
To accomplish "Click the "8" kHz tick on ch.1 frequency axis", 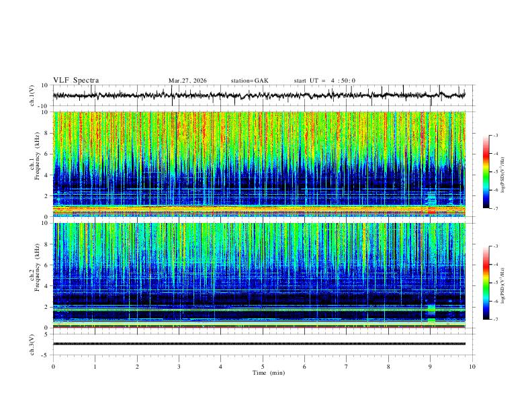I will (46, 133).
